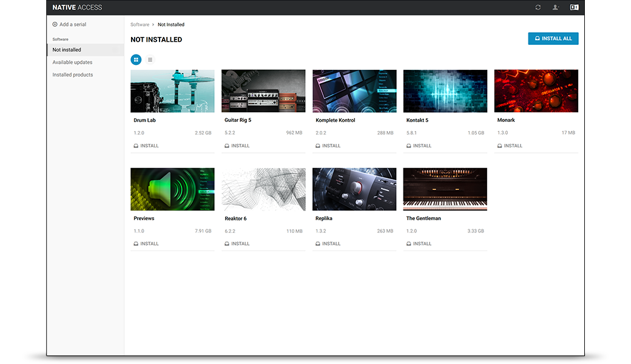This screenshot has height=364, width=631.
Task: Click the Replika thumbnail image
Action: 354,189
